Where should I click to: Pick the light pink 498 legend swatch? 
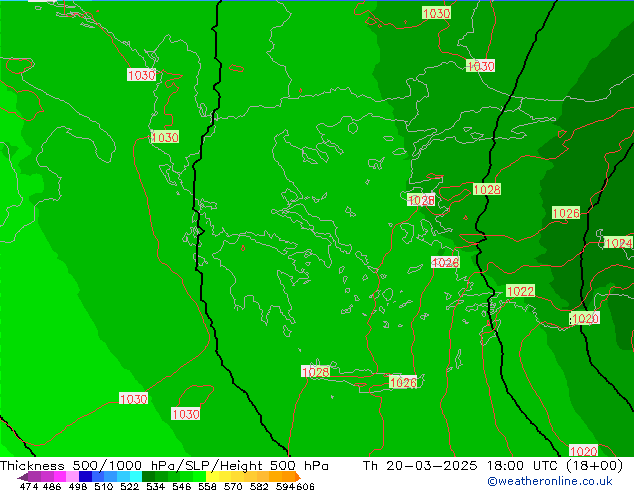point(72,477)
